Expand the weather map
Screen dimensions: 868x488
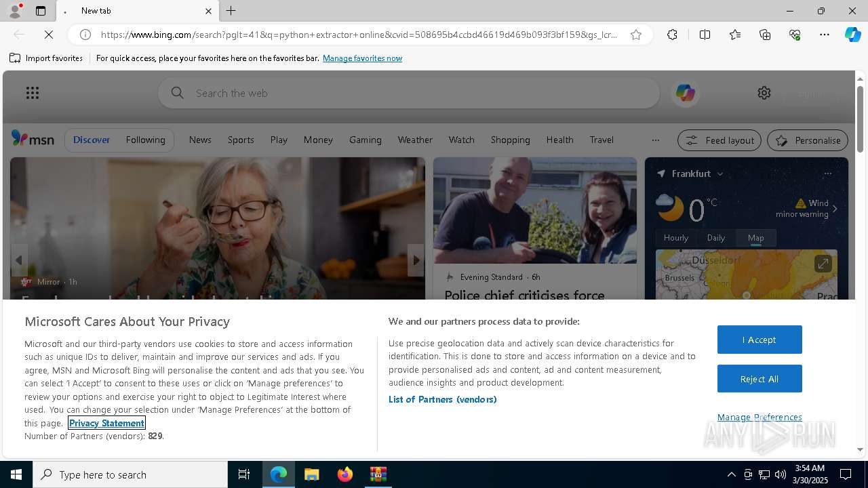pyautogui.click(x=823, y=264)
